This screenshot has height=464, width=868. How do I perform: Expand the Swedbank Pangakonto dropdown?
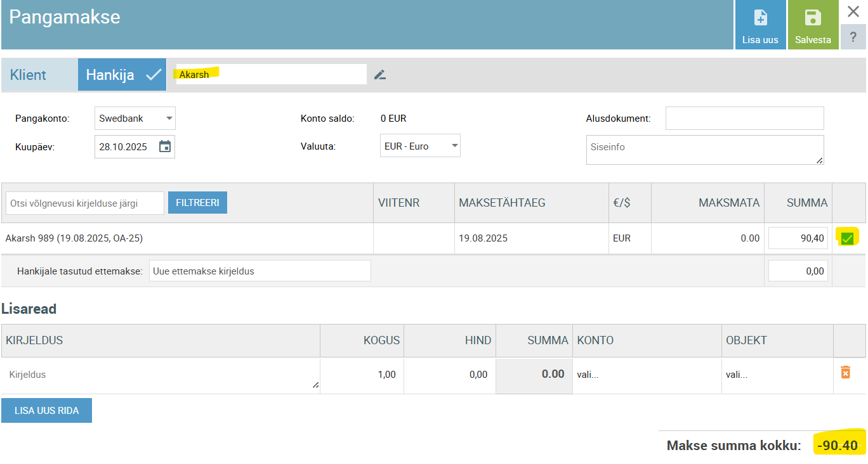click(x=135, y=119)
